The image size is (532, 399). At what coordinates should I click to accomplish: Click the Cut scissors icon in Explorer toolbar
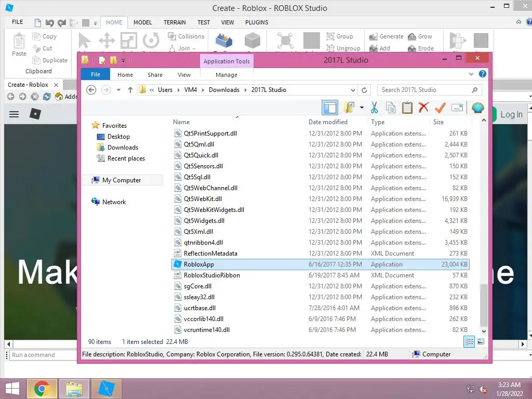point(374,108)
